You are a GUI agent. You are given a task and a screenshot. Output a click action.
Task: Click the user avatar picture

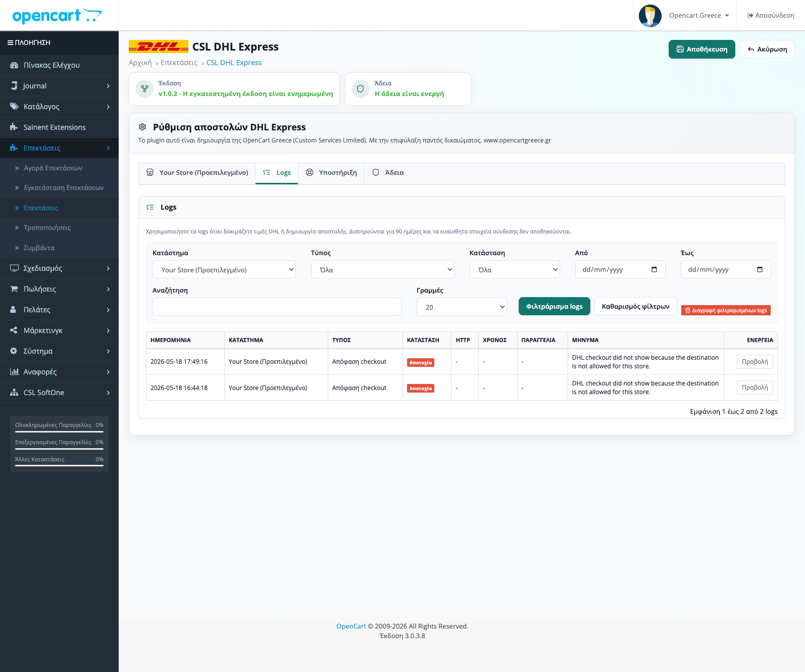tap(650, 16)
